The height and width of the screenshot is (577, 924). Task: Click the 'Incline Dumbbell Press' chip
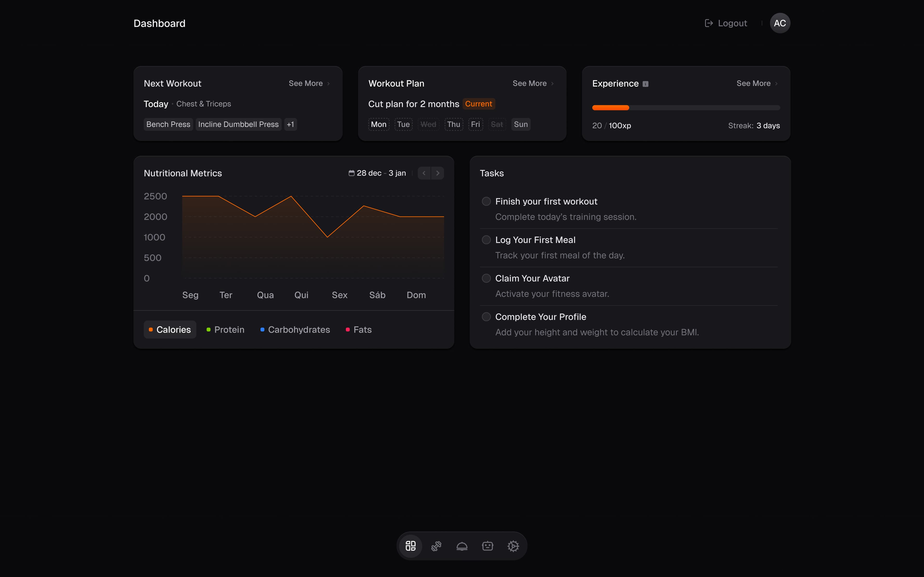tap(238, 124)
